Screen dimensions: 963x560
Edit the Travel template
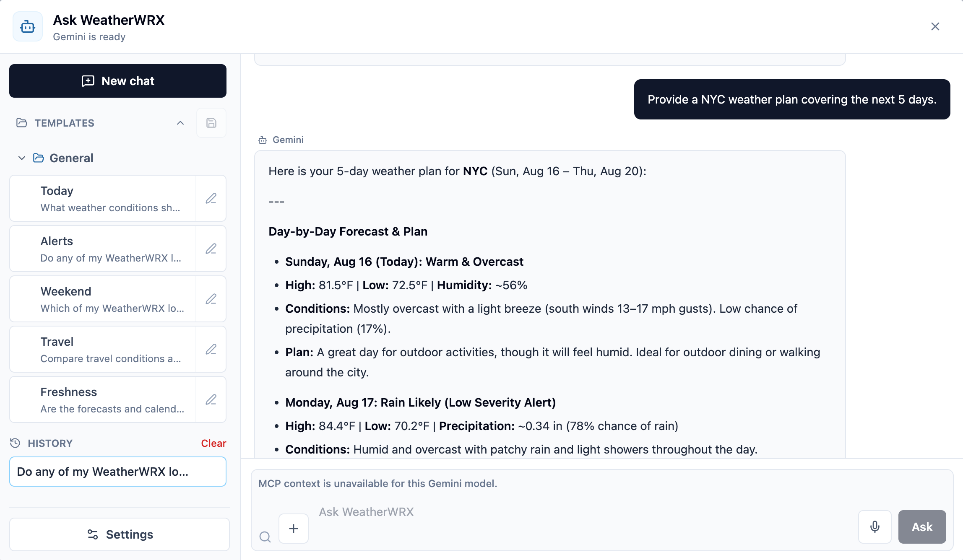click(x=211, y=349)
